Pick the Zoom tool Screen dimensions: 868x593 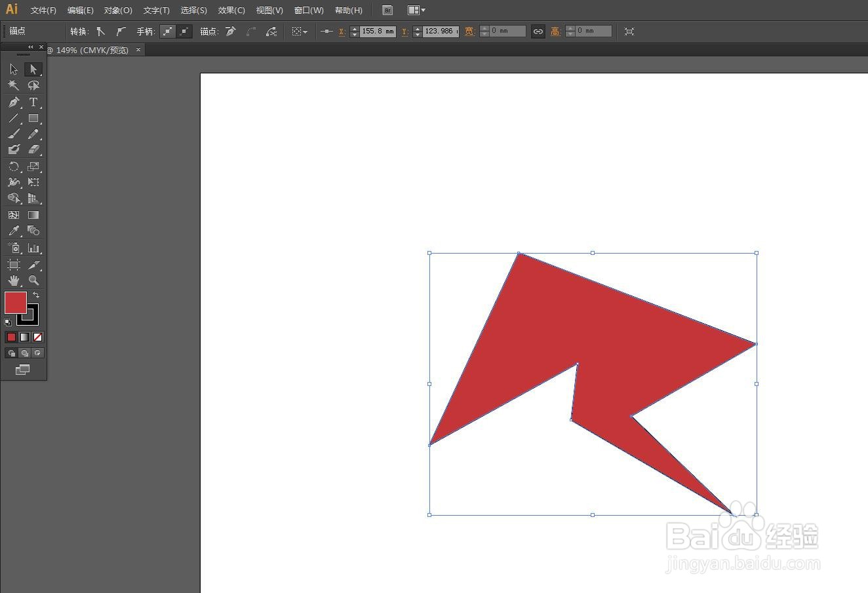[x=33, y=280]
